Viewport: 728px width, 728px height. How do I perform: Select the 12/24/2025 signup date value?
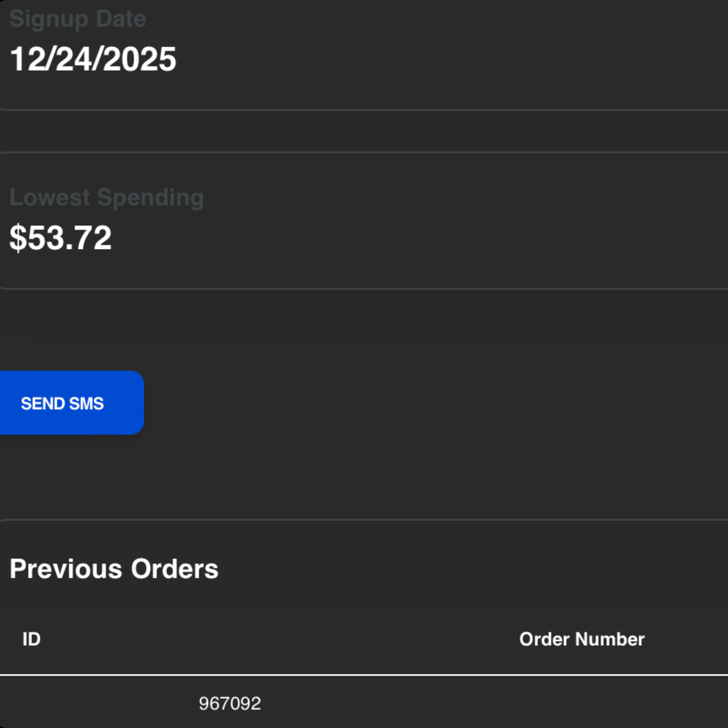click(x=93, y=59)
